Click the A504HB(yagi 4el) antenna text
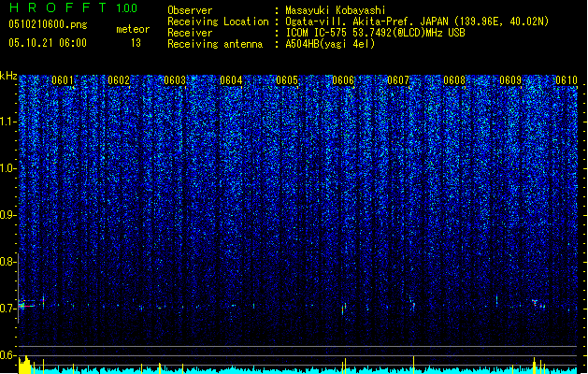588x374 pixels. click(330, 44)
